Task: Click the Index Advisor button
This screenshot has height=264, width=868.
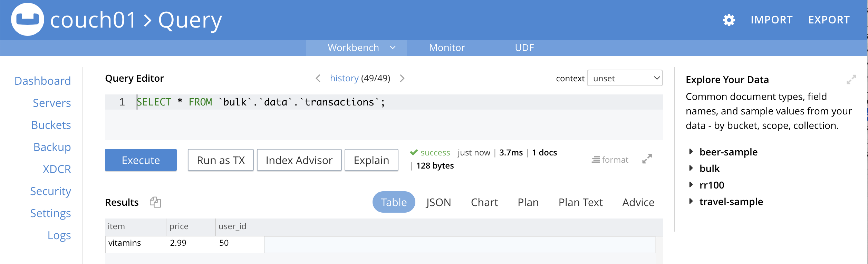Action: 299,160
